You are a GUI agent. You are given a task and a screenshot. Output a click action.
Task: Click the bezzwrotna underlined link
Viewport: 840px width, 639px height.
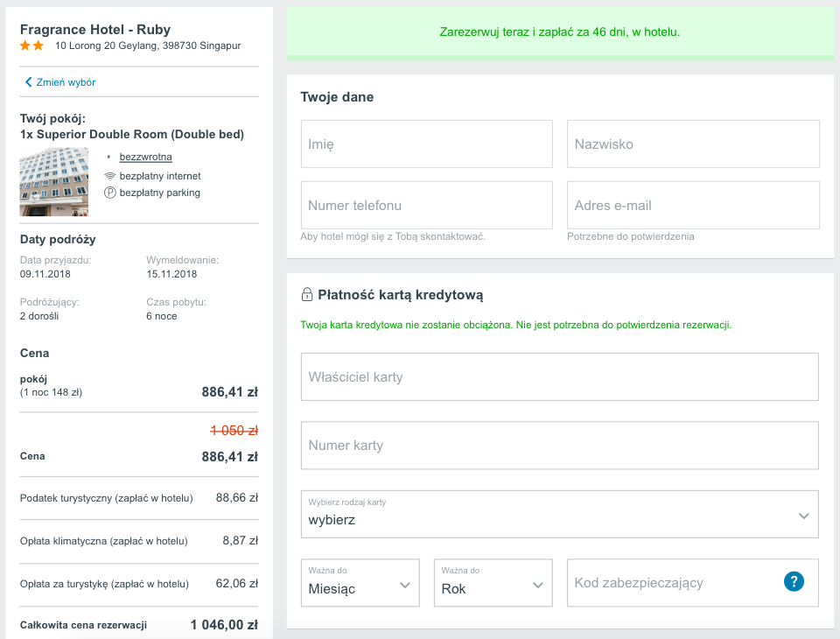(145, 157)
